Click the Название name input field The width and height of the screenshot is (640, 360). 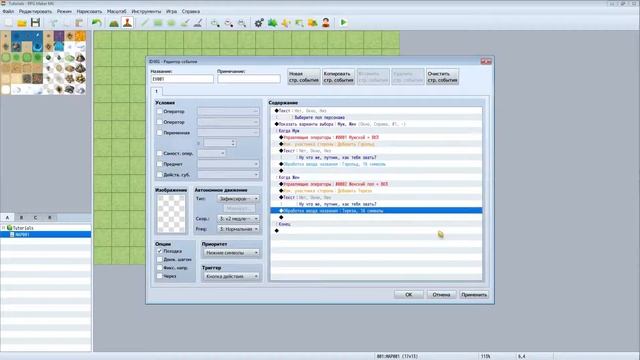[x=182, y=79]
